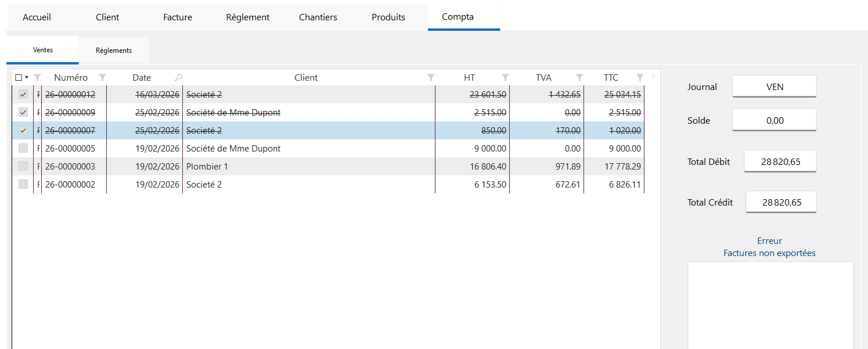Open the TVA column filter icon
Screen dimensions: 868x349
[x=579, y=78]
